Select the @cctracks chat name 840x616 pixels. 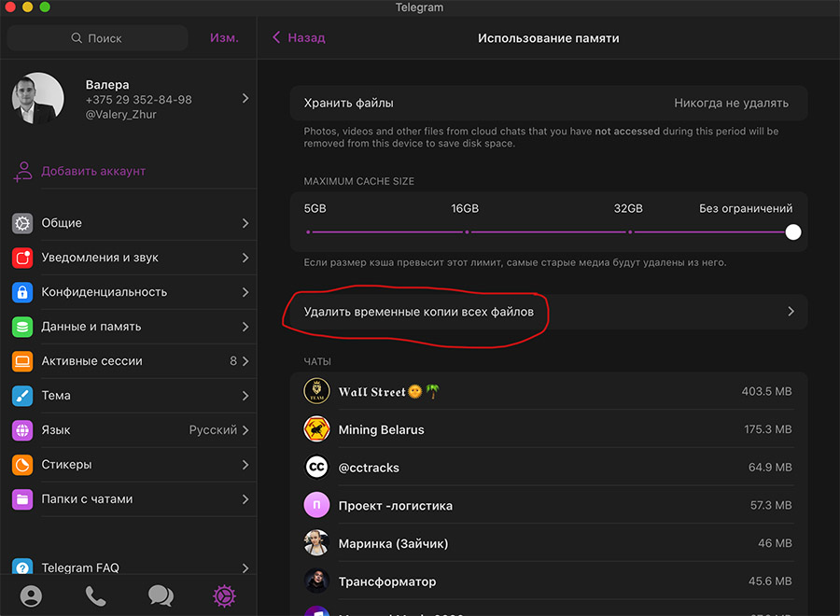369,468
